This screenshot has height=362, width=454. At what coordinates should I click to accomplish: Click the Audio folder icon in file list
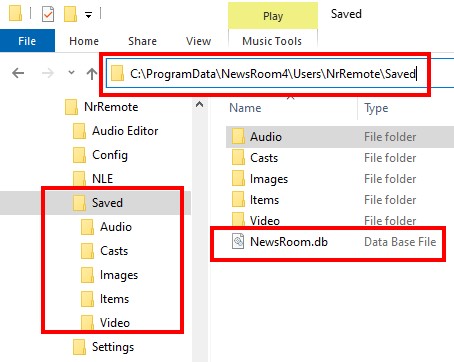click(x=238, y=137)
